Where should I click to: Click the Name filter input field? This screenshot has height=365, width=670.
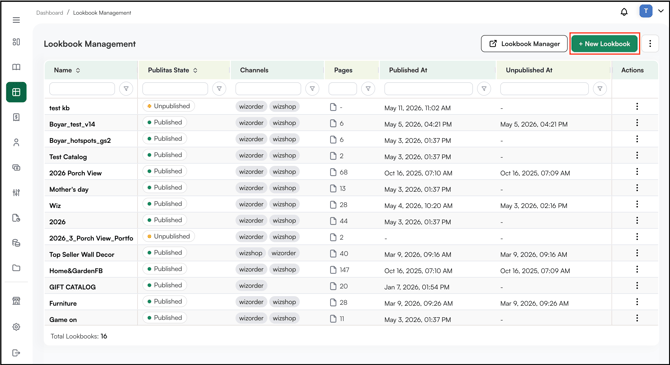tap(82, 89)
